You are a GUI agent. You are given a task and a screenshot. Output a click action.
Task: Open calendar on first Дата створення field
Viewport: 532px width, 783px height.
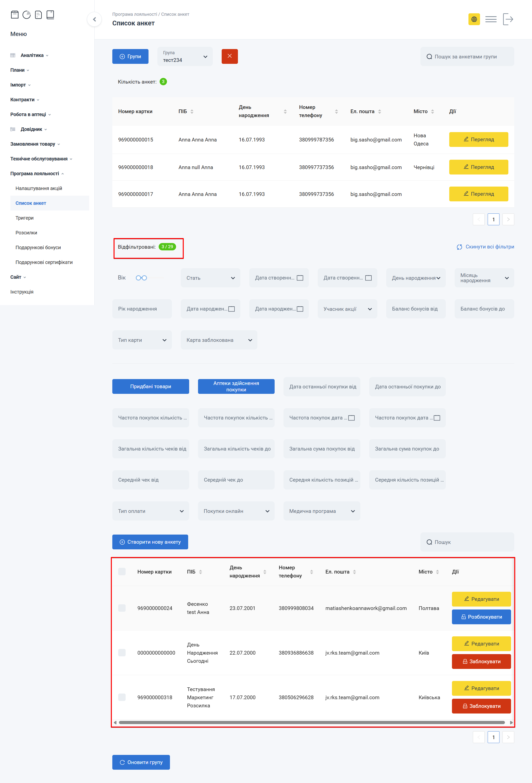pyautogui.click(x=300, y=278)
